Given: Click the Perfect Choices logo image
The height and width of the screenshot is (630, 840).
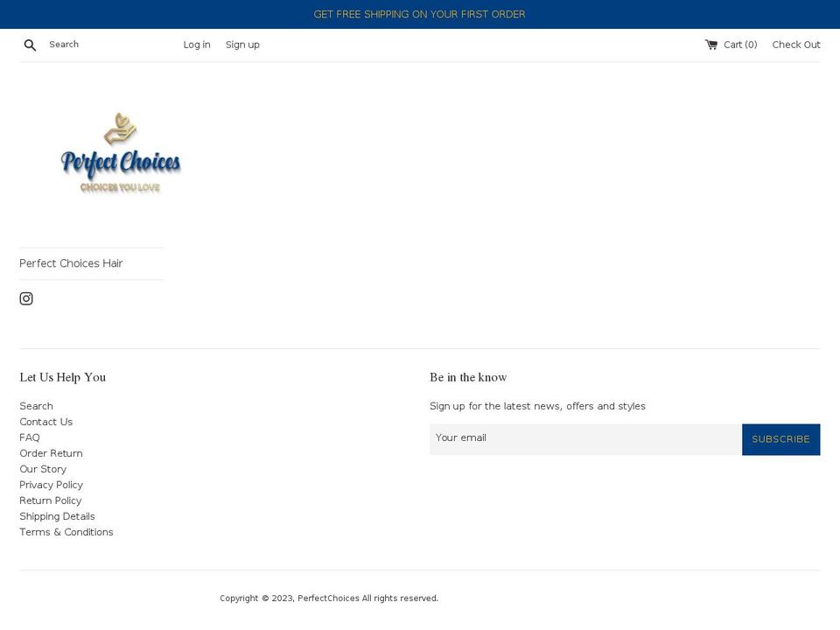Looking at the screenshot, I should click(x=121, y=153).
